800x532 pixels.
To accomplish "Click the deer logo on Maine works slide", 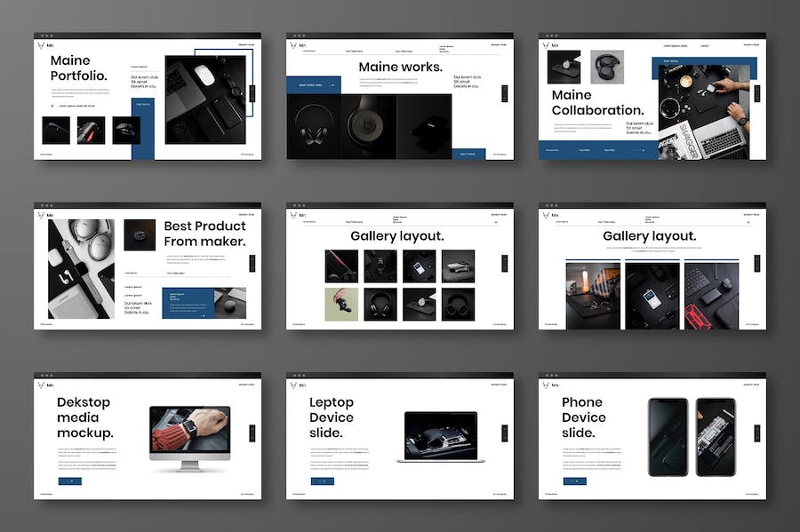I will pyautogui.click(x=292, y=45).
